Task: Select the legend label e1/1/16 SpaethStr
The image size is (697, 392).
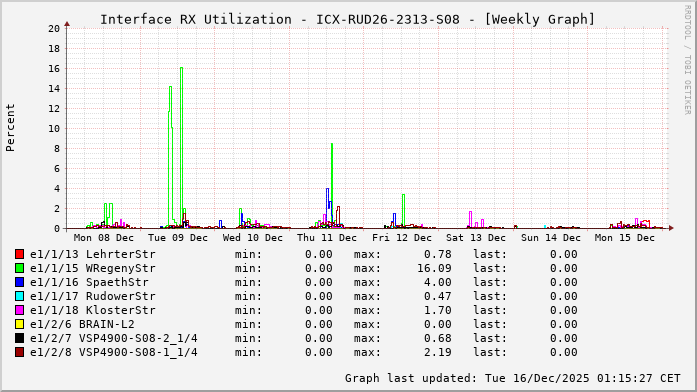Action: (x=89, y=282)
